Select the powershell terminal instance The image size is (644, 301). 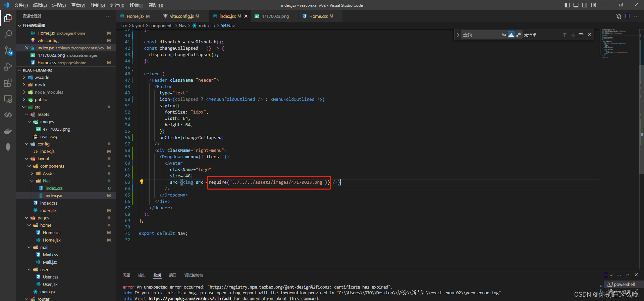pos(624,284)
